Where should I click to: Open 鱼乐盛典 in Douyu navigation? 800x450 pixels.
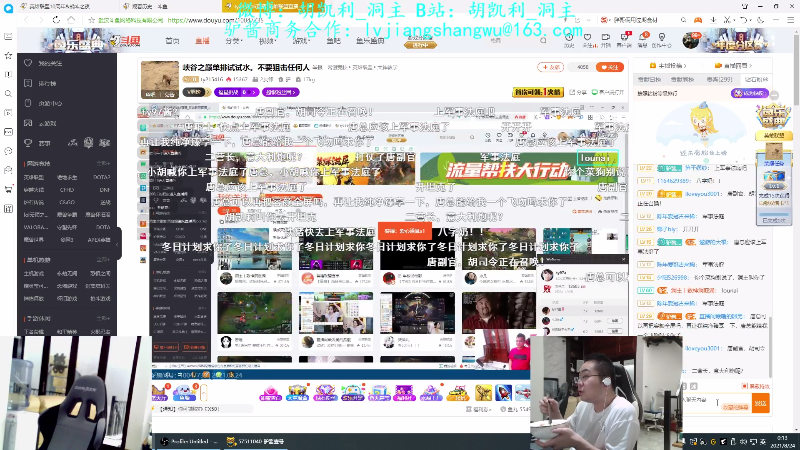click(370, 41)
